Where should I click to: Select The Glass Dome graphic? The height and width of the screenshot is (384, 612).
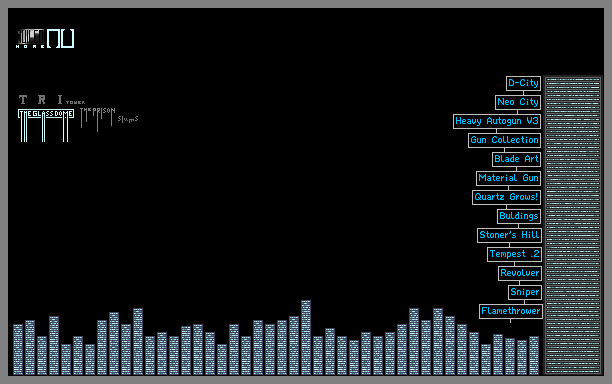click(x=46, y=125)
